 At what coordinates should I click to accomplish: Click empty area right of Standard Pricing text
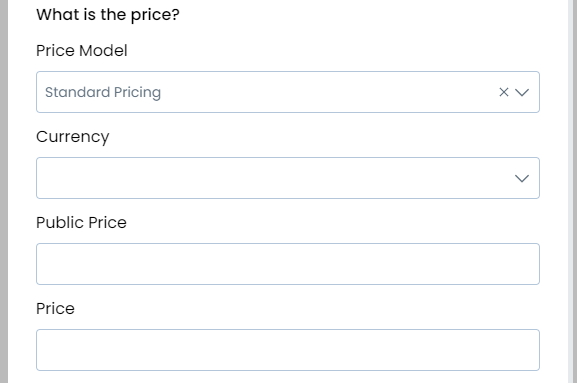(x=328, y=92)
